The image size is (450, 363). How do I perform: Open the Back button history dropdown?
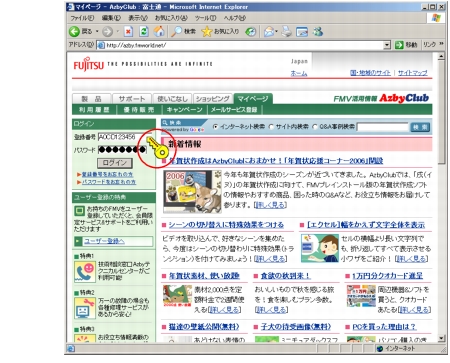tap(97, 32)
